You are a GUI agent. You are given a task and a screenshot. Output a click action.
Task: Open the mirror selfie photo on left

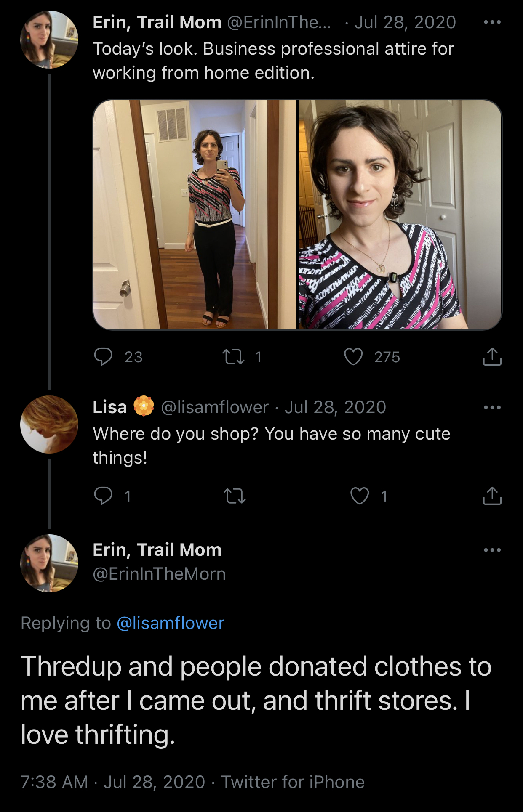[x=195, y=215]
